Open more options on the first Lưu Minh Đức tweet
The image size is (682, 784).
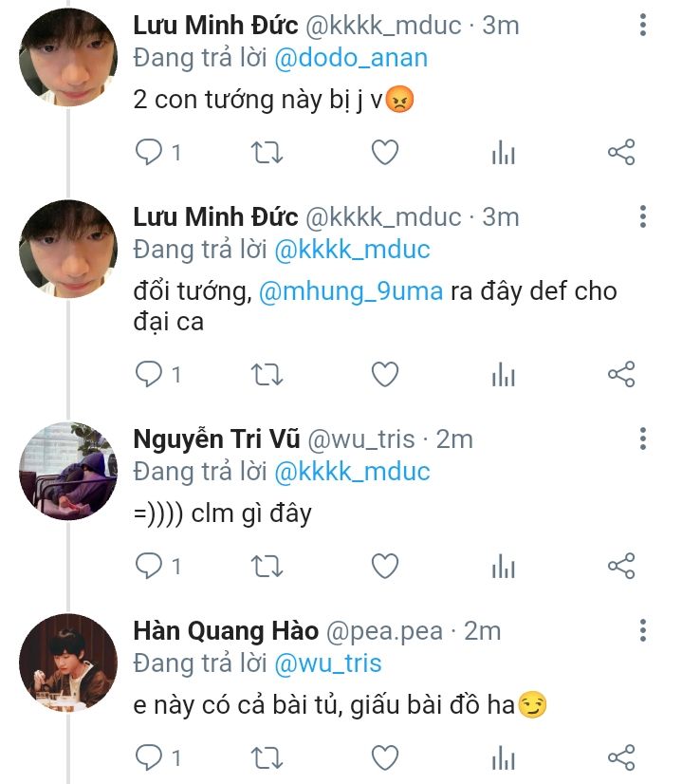(643, 26)
